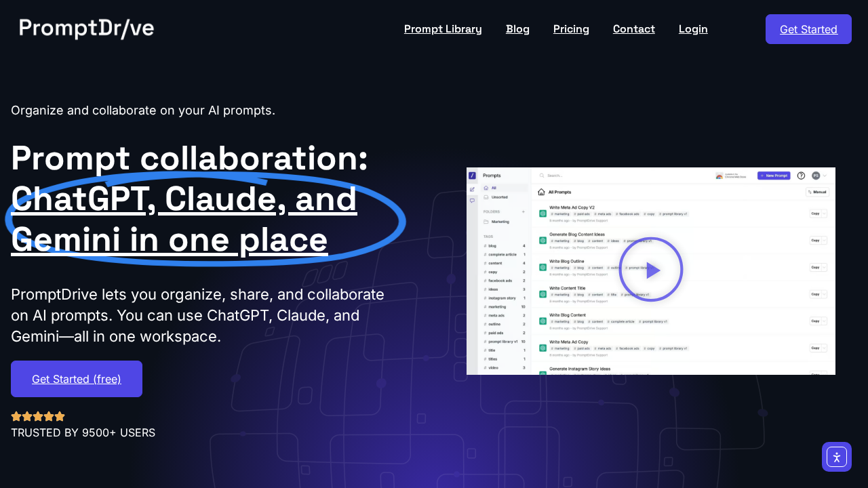Image resolution: width=868 pixels, height=488 pixels.
Task: Click the Chrome Web Store badge in preview
Action: coord(731,176)
